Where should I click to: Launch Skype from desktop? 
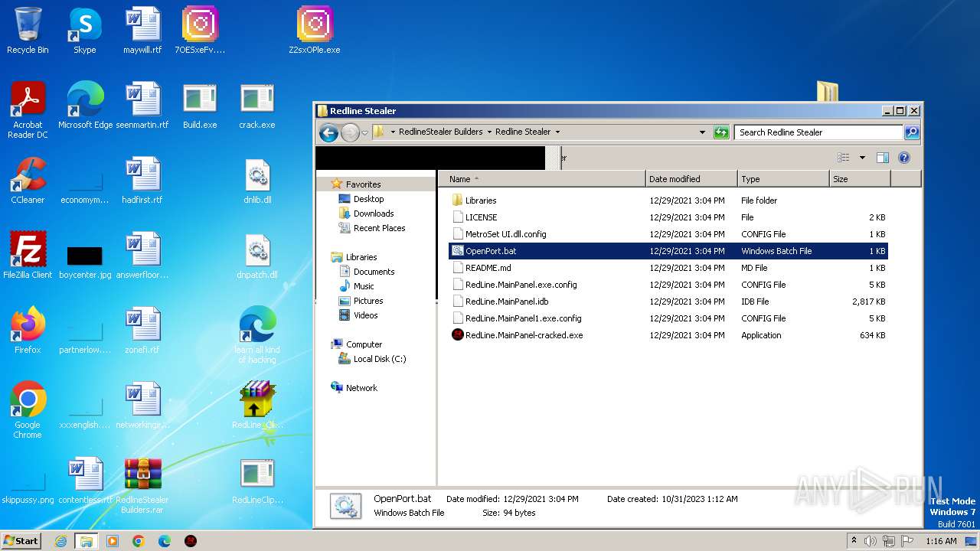84,31
